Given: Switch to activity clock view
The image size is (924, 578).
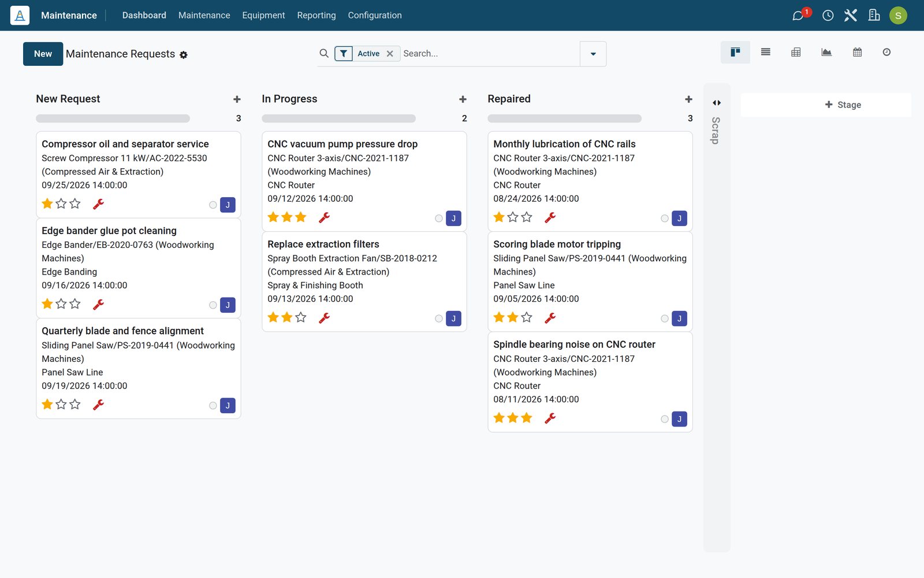Looking at the screenshot, I should (886, 52).
